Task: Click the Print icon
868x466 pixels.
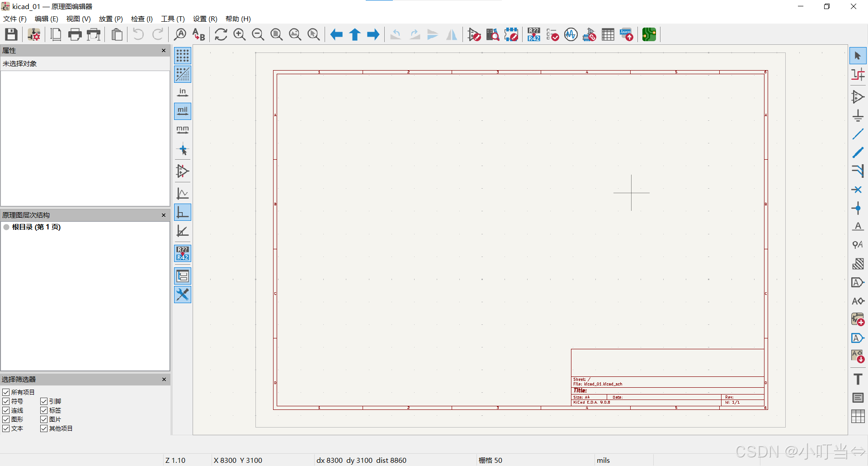Action: pos(75,34)
